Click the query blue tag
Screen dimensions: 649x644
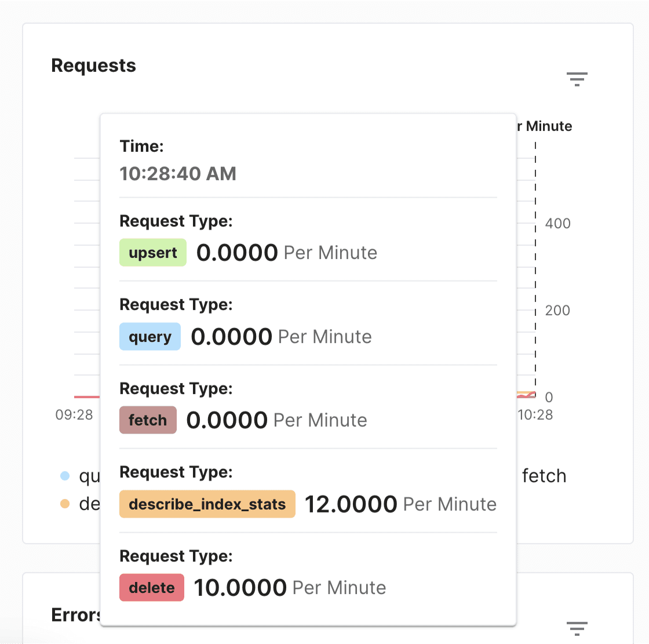coord(150,336)
